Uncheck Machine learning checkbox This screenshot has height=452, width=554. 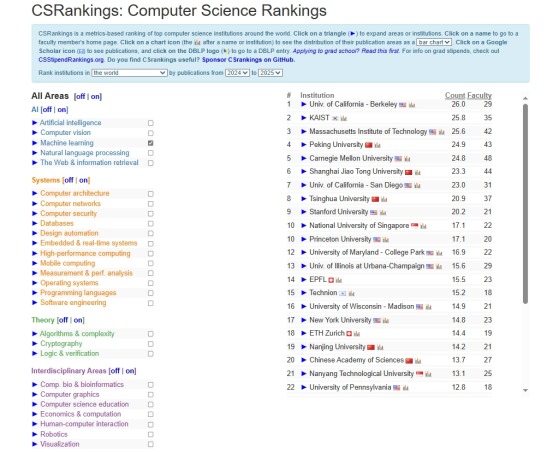[151, 143]
